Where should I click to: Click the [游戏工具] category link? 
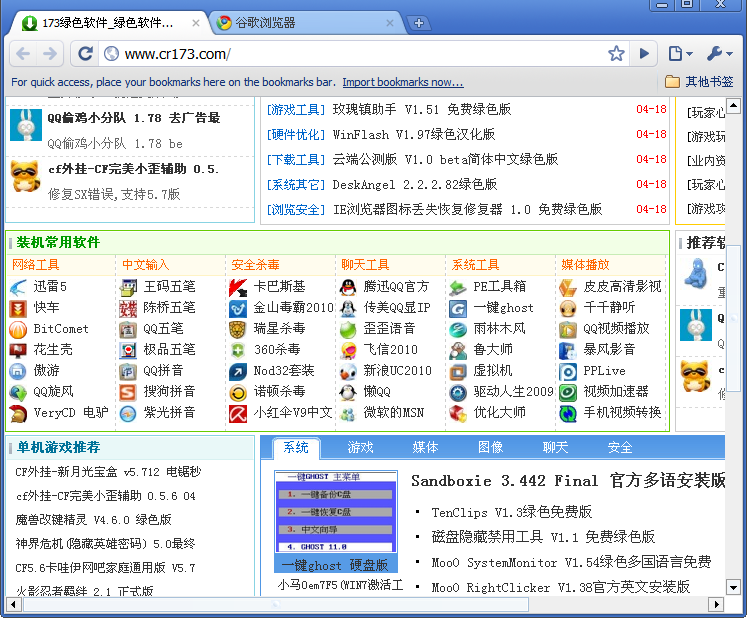(295, 110)
